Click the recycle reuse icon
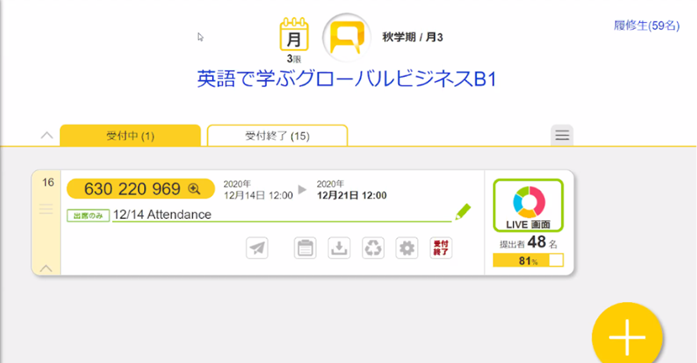697x363 pixels. pos(373,248)
